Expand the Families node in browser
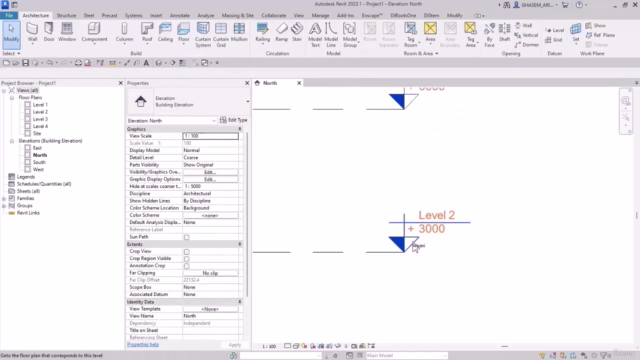The width and height of the screenshot is (640, 360). pos(4,198)
